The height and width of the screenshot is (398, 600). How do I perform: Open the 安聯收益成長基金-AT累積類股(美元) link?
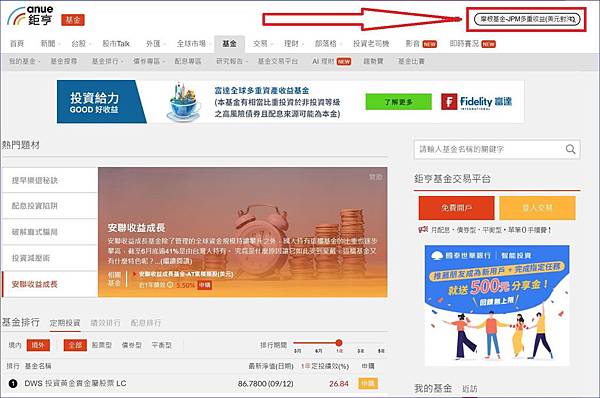point(186,274)
